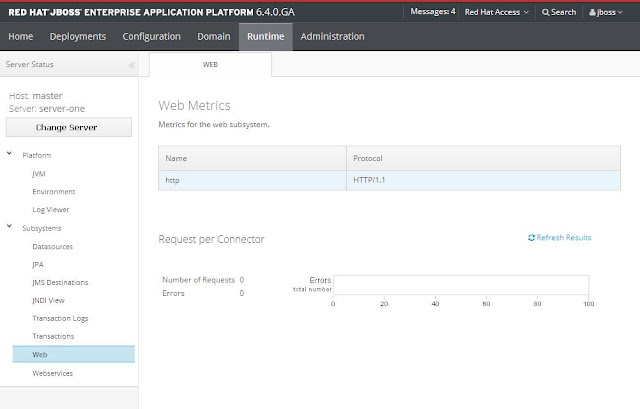Viewport: 640px width, 409px height.
Task: Click the Server: server-one text
Action: 47,109
